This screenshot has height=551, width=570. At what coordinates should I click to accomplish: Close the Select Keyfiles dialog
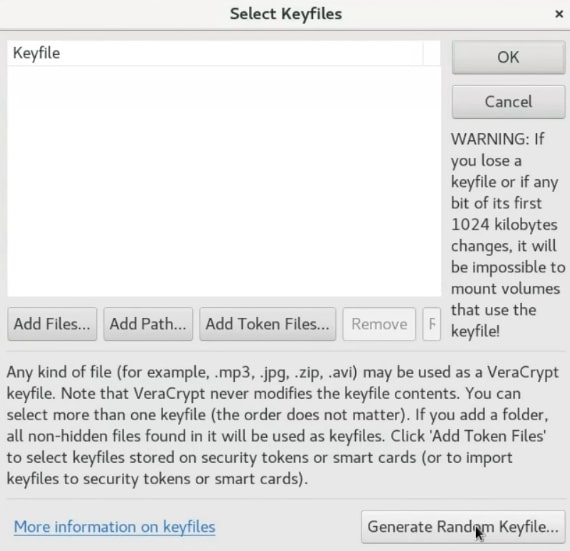559,14
